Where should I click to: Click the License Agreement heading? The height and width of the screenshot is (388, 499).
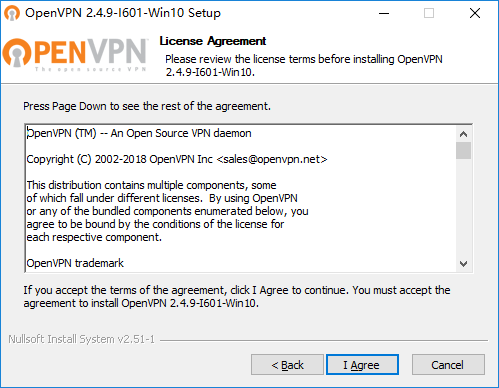[x=213, y=41]
